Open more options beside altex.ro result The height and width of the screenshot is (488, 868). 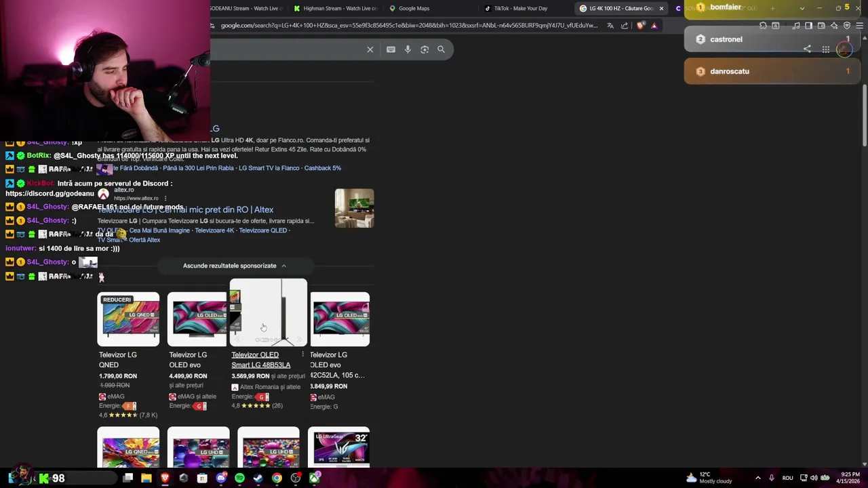click(165, 199)
